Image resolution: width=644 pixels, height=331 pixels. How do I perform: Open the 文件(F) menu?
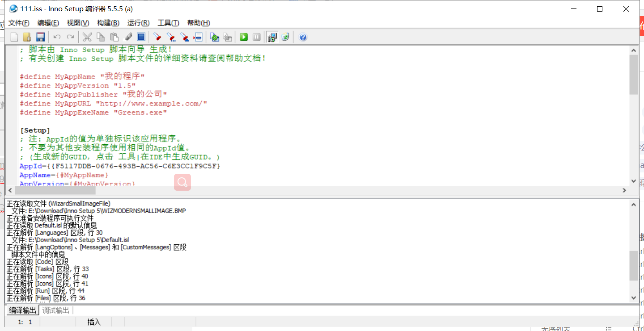[x=19, y=23]
